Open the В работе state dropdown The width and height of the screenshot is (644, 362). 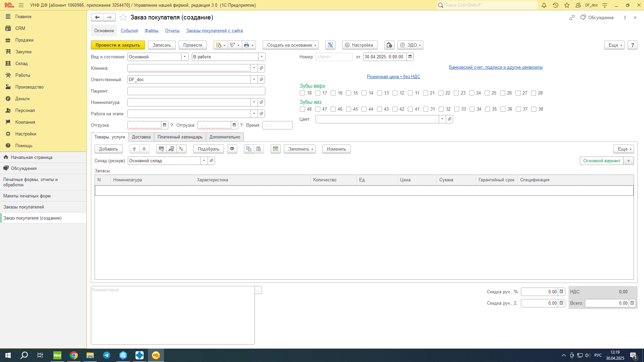(262, 57)
